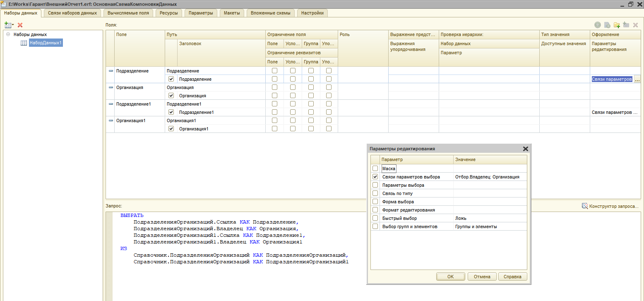Delete the selected data set with red cross
The image size is (644, 301).
(x=20, y=25)
